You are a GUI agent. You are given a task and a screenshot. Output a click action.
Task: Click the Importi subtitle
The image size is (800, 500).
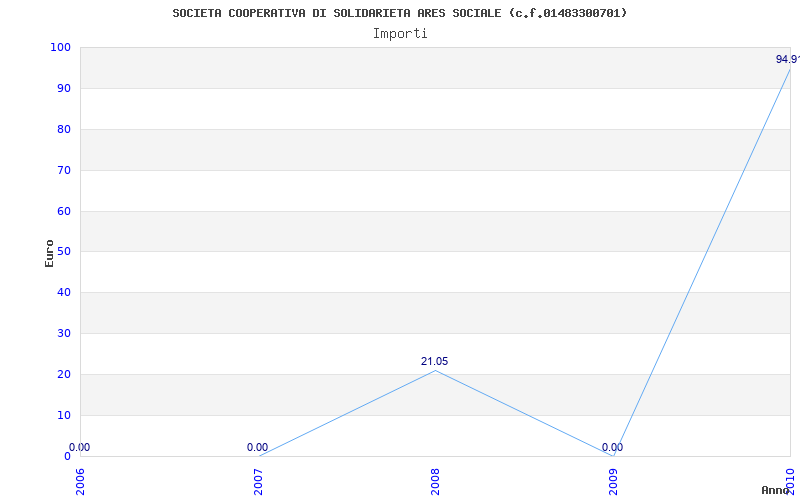[x=400, y=34]
